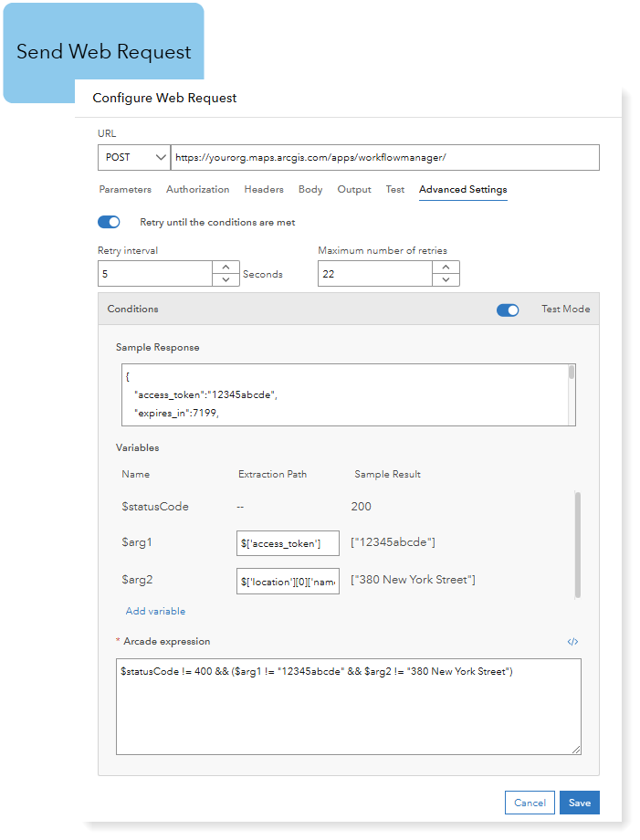Click inside the Arcade expression box
640x840 pixels.
(x=348, y=717)
